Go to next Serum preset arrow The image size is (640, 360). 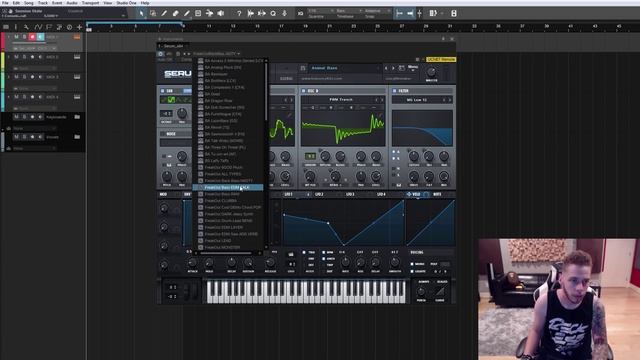[x=393, y=68]
